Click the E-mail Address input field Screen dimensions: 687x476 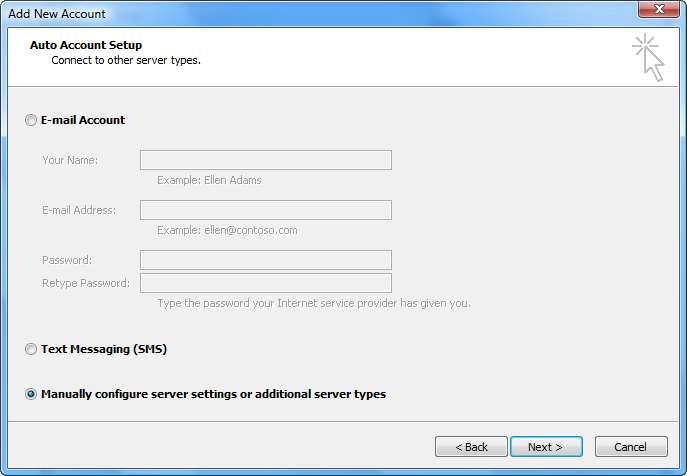(266, 210)
